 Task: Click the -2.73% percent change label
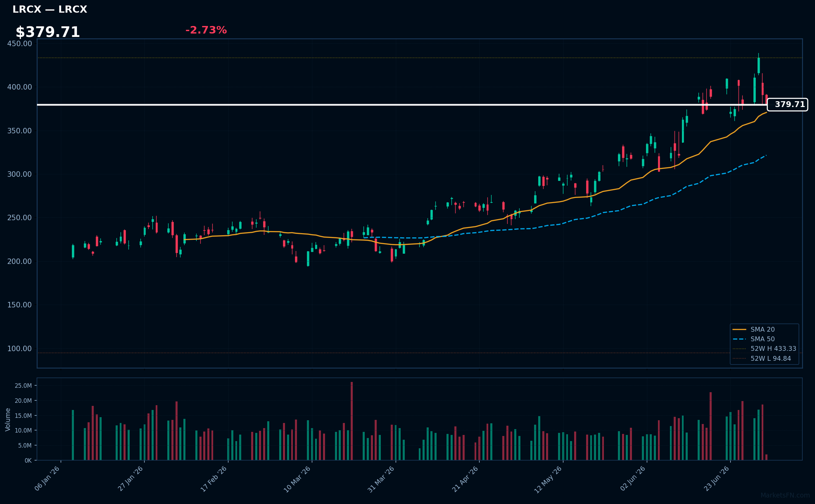206,30
